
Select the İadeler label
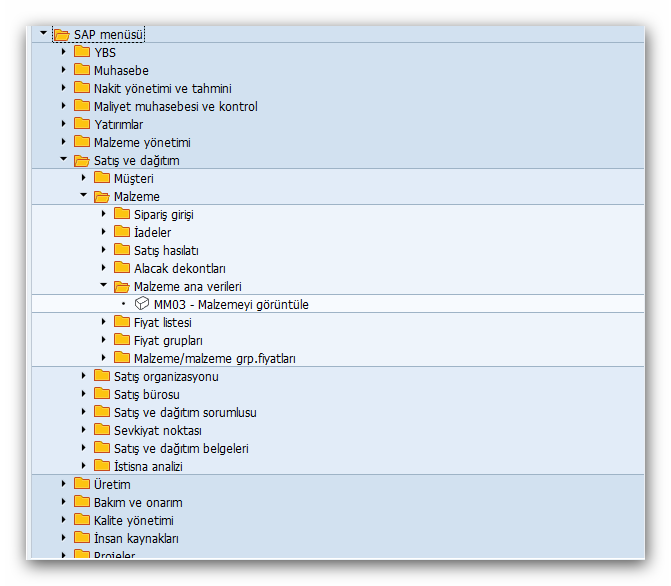152,232
